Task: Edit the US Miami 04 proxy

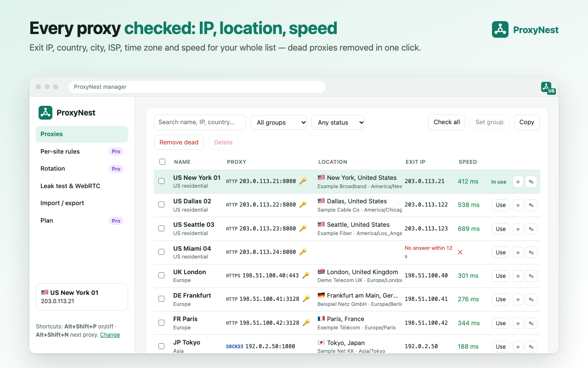Action: point(531,252)
